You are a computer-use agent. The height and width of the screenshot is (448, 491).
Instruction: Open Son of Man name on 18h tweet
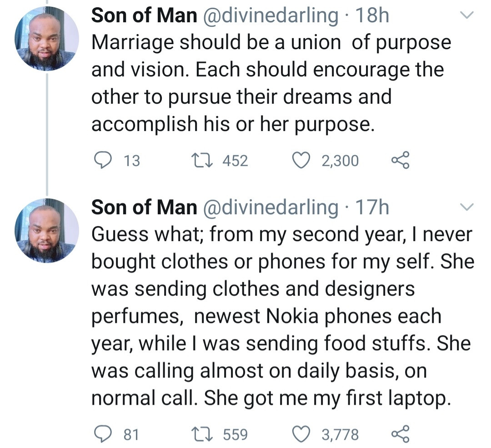(144, 16)
